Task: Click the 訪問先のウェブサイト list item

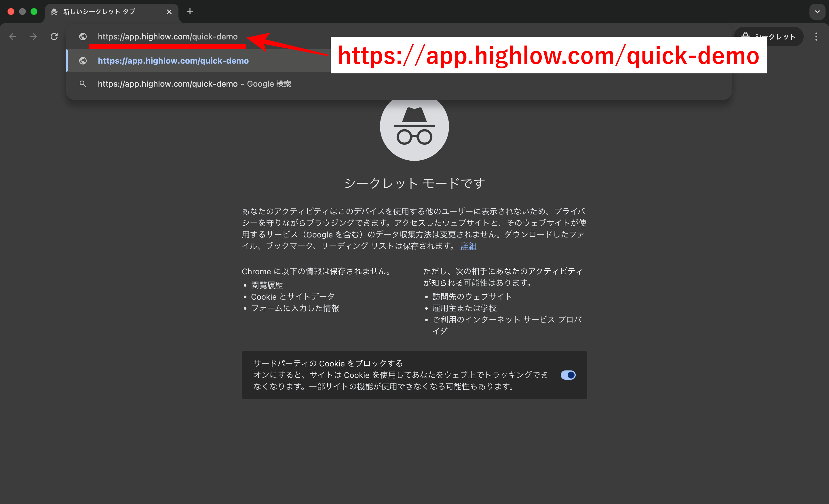Action: (472, 296)
